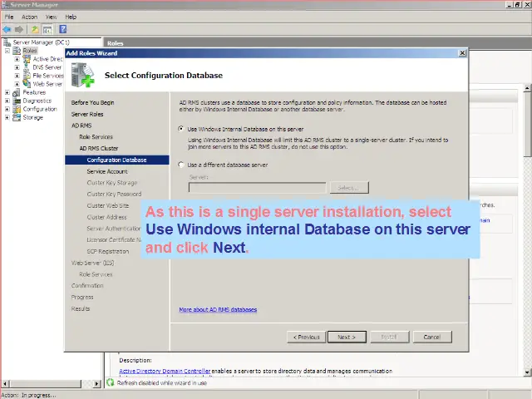Click the Configuration node icon
This screenshot has width=532, height=399.
click(x=17, y=109)
